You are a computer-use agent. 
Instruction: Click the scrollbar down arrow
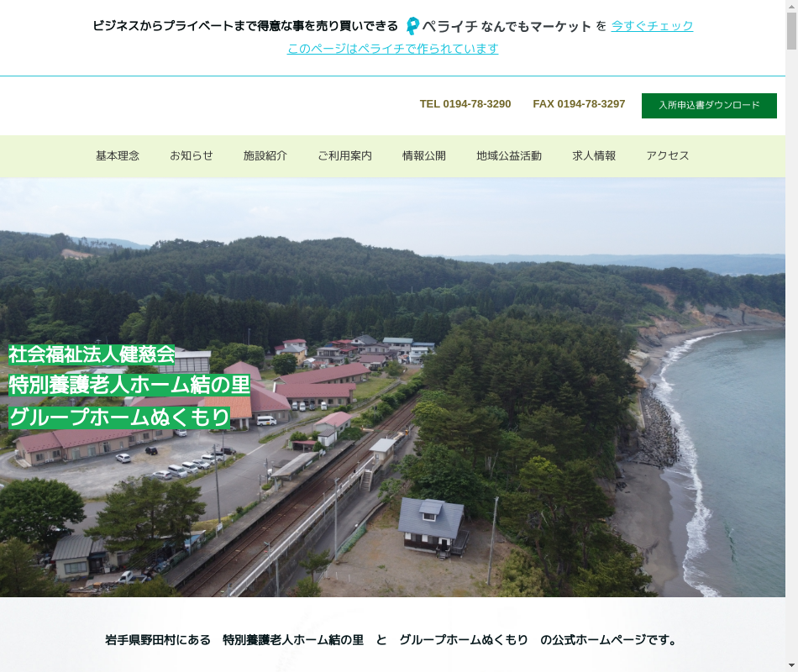coord(791,666)
